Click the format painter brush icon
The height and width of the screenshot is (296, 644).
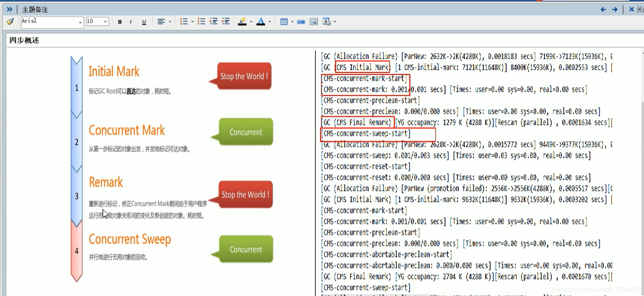tap(10, 22)
